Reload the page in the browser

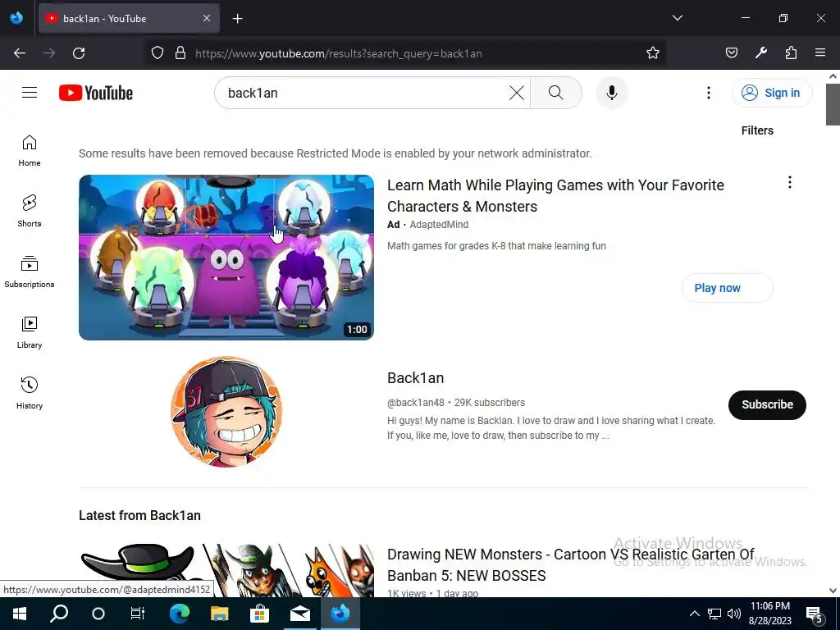pyautogui.click(x=79, y=53)
